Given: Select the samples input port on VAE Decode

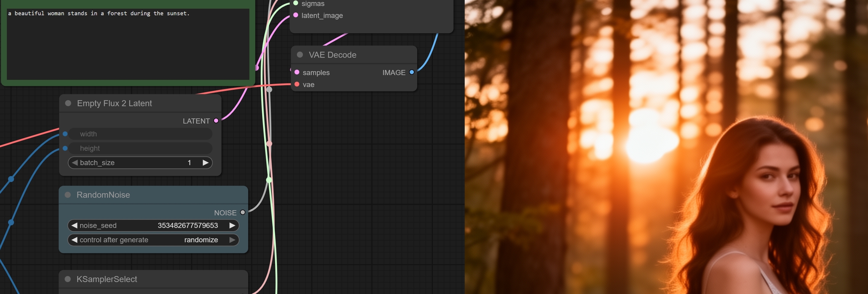Looking at the screenshot, I should [x=297, y=72].
